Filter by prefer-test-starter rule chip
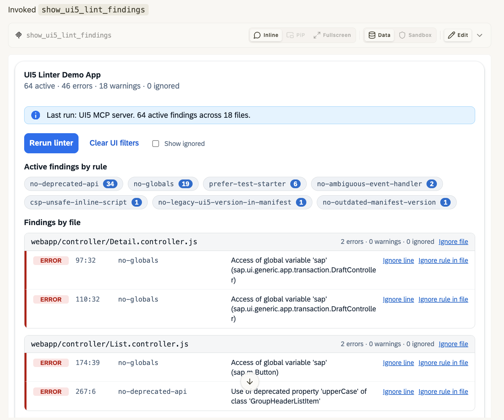 [255, 184]
